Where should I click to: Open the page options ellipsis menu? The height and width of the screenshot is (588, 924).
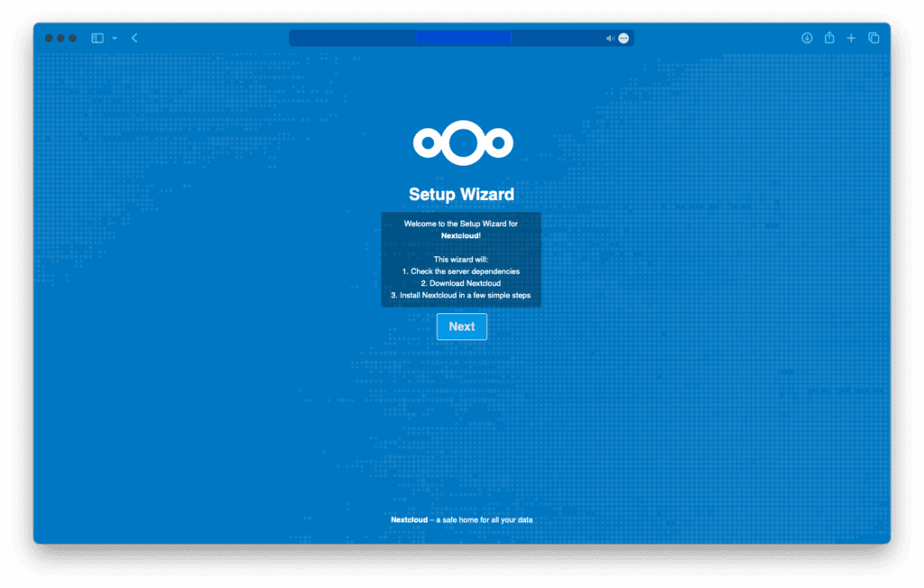[x=624, y=38]
